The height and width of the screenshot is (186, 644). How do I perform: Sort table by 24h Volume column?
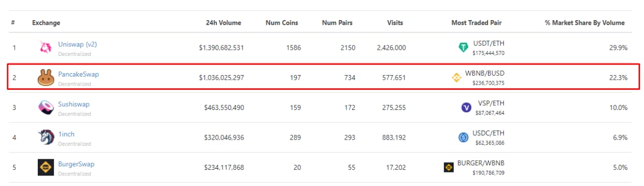[223, 23]
